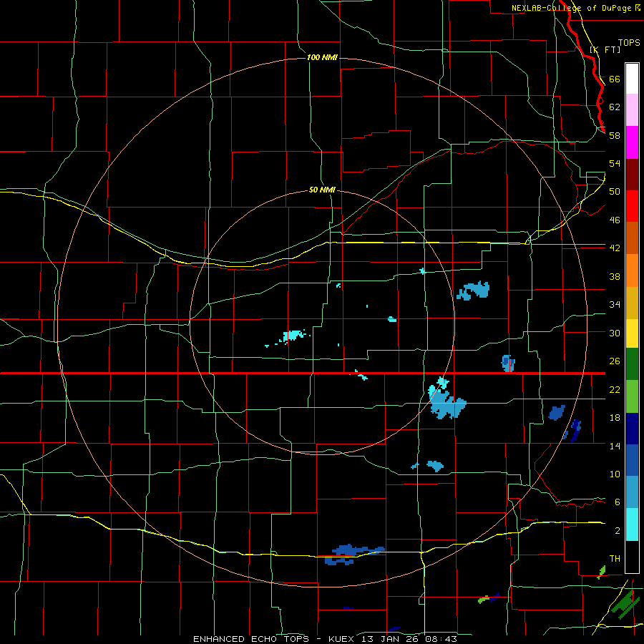Click the medium blue swatch between 14 and 10
Image resolution: width=644 pixels, height=644 pixels.
pyautogui.click(x=632, y=460)
